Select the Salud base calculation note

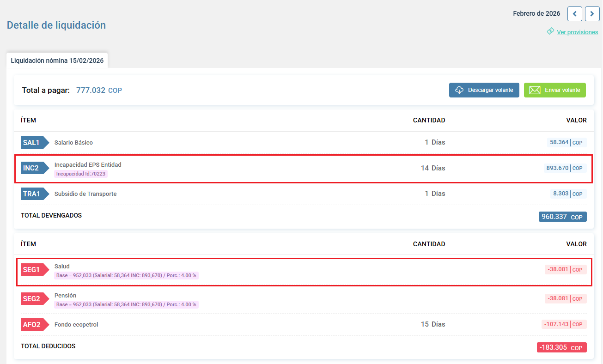[x=126, y=276]
